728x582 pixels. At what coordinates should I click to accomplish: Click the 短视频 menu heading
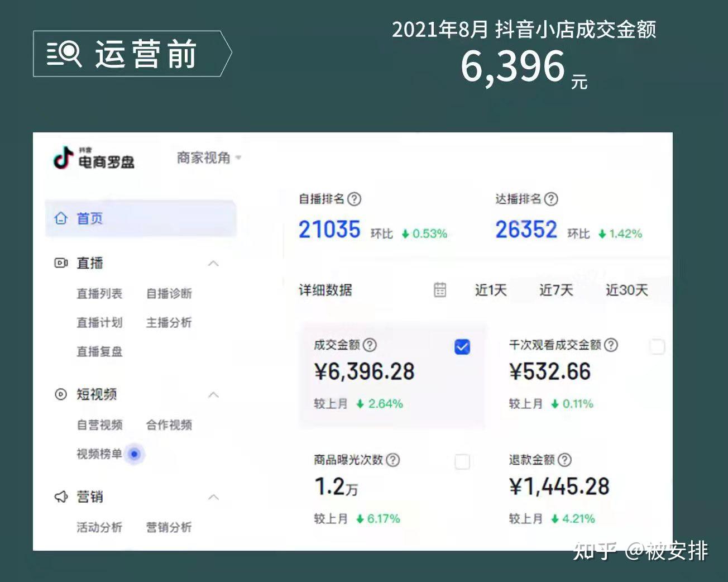tap(97, 394)
